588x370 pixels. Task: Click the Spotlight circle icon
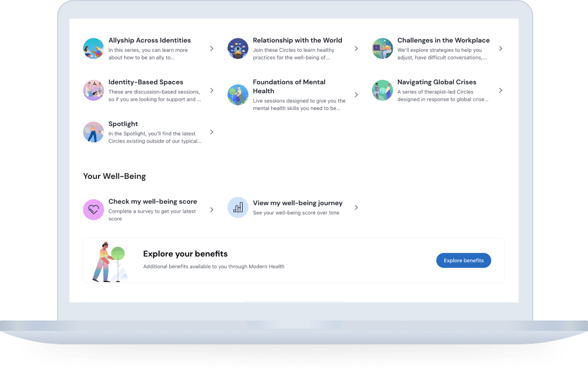coord(93,132)
